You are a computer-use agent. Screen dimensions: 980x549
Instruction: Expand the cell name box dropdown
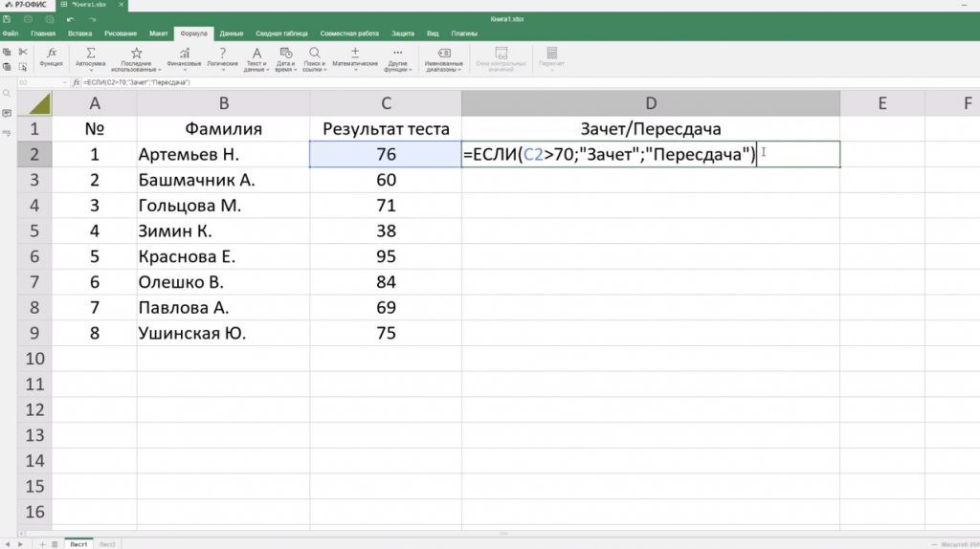[x=64, y=82]
